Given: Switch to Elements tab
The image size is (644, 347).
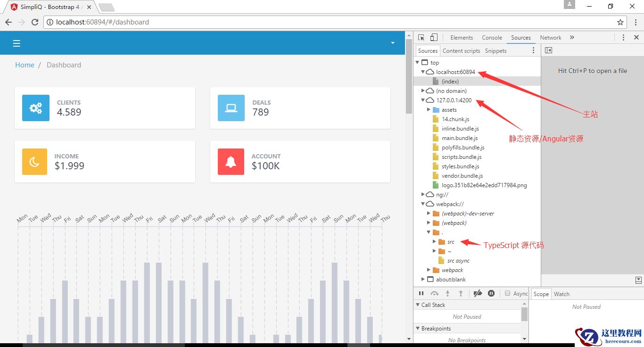Looking at the screenshot, I should point(462,38).
